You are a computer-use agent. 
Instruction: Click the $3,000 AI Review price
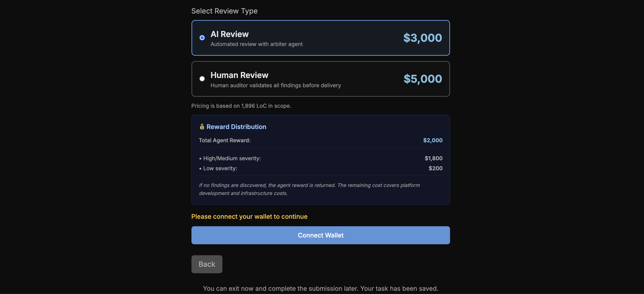(423, 38)
